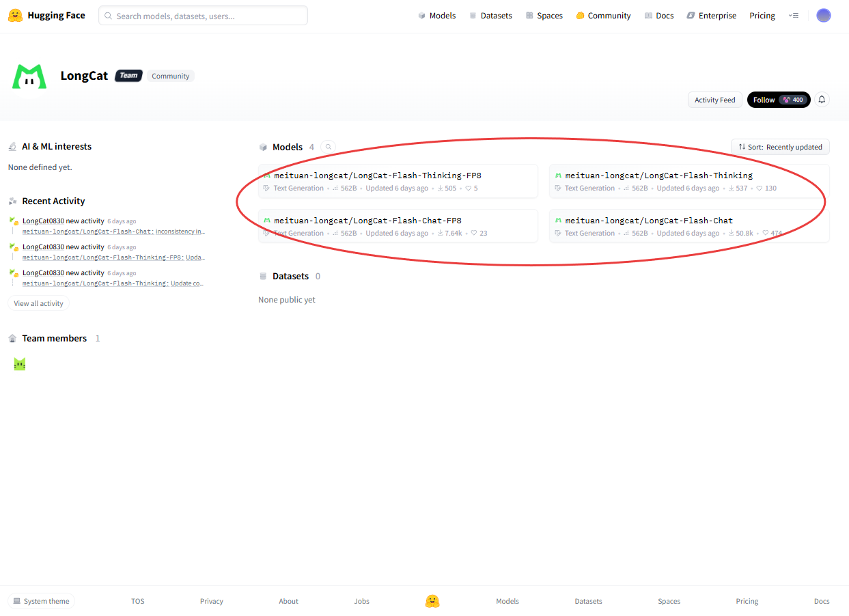
Task: Open activity link about LongCat-Flash-Chat inconsistency
Action: click(x=113, y=232)
